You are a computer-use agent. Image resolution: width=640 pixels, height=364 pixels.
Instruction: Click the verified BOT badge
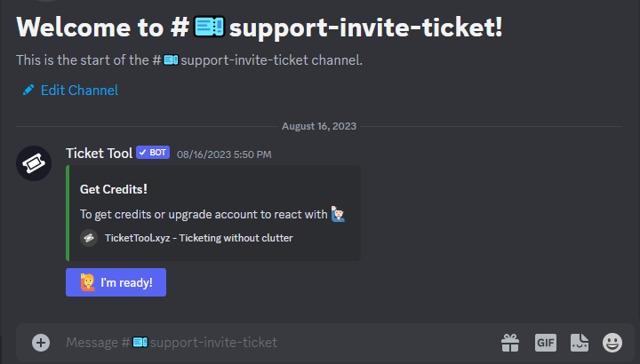click(153, 153)
